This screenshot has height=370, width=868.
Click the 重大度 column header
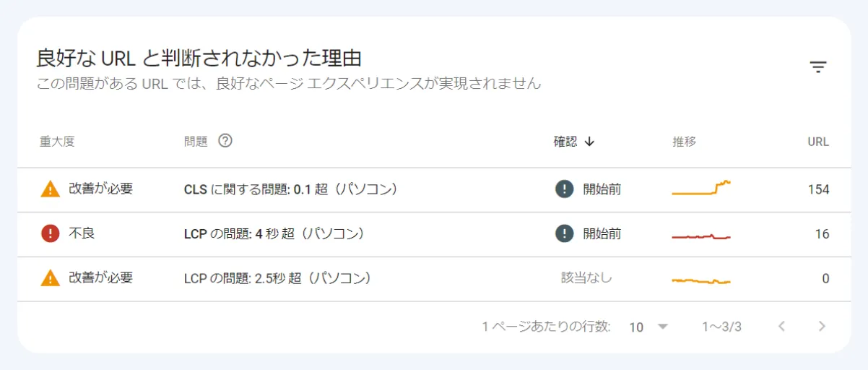57,142
